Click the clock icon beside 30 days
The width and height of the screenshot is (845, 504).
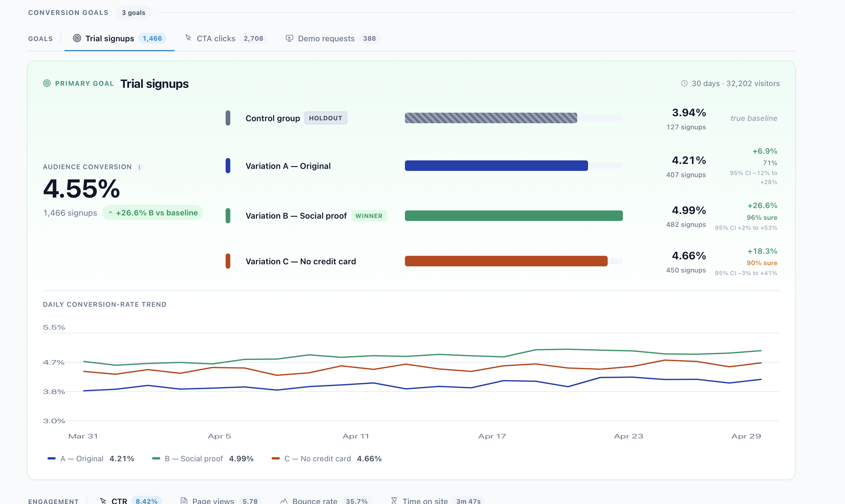pyautogui.click(x=684, y=83)
